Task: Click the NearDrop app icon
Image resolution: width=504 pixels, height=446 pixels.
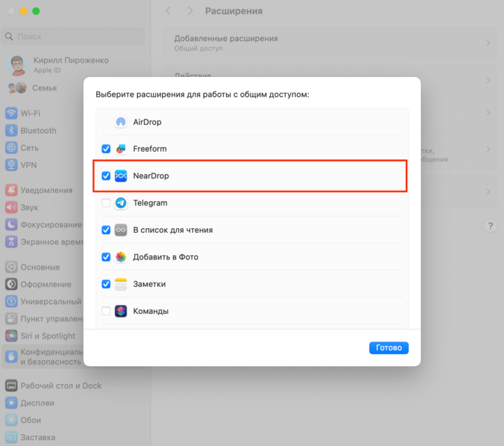Action: 121,176
